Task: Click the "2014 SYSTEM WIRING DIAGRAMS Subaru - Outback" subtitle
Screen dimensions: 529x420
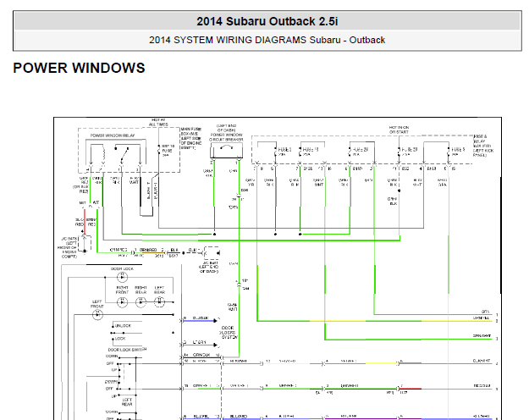Action: (x=267, y=40)
